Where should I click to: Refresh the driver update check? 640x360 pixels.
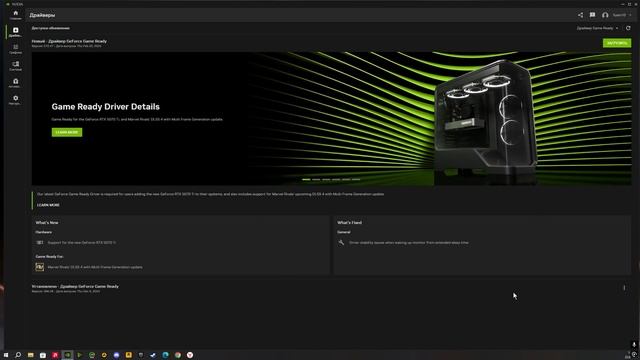tap(628, 28)
